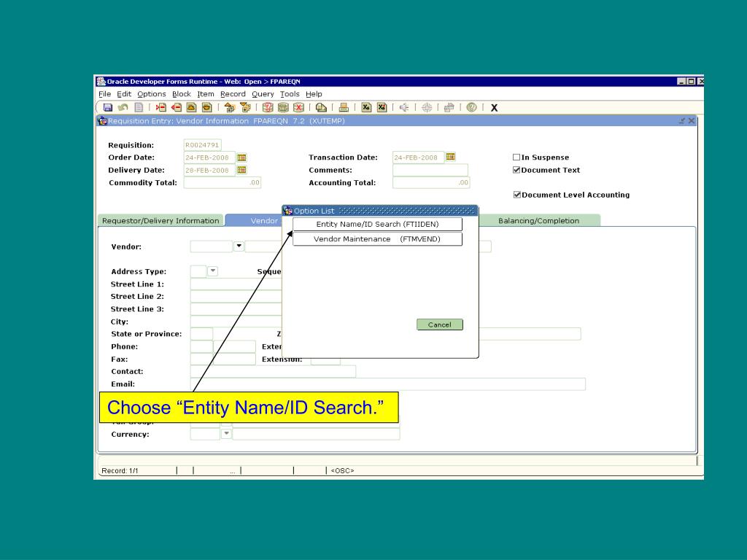Click the Email input field
Viewport: 747px width, 560px height.
388,384
